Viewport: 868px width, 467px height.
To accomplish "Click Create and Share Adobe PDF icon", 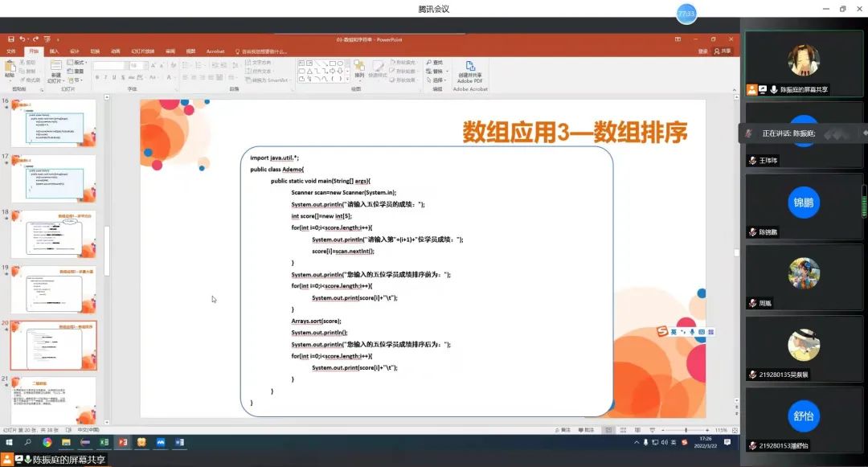I will [469, 66].
